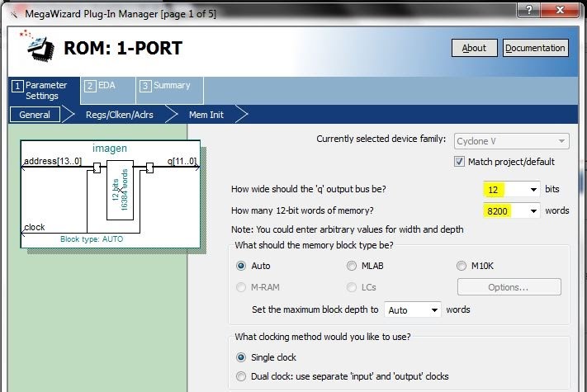The height and width of the screenshot is (392, 587).
Task: Click the About button
Action: (x=475, y=48)
